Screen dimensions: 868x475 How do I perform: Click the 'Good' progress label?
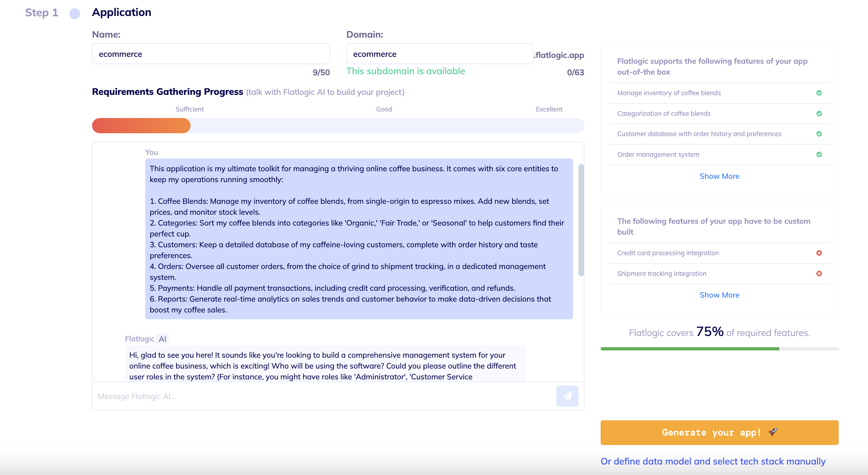(x=384, y=109)
